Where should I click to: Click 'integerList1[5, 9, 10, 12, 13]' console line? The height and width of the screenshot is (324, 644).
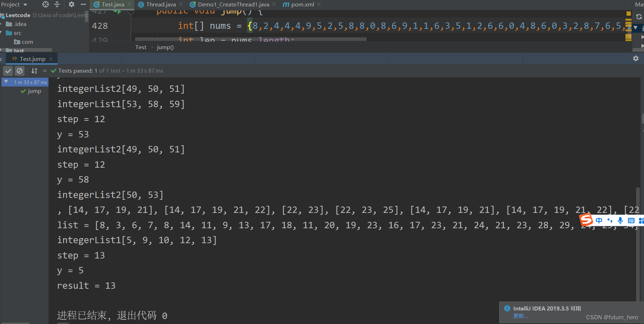click(x=137, y=240)
